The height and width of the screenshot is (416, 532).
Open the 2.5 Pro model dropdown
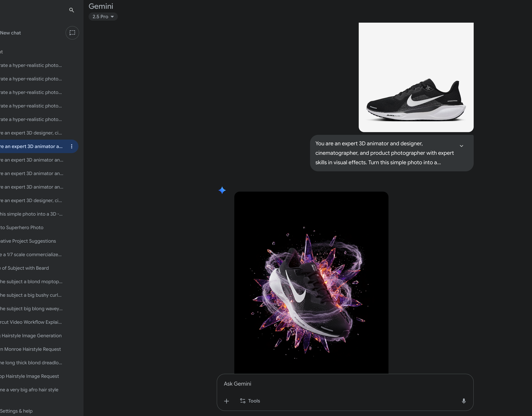coord(103,17)
